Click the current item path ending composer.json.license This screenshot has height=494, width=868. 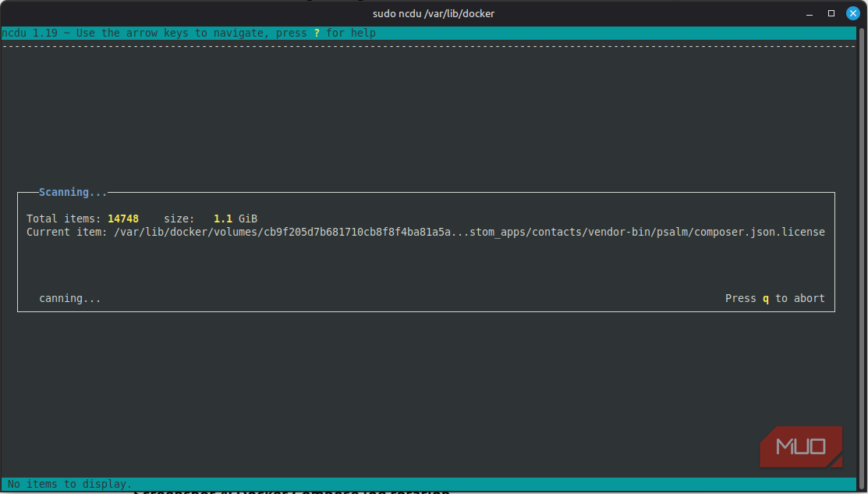[469, 232]
